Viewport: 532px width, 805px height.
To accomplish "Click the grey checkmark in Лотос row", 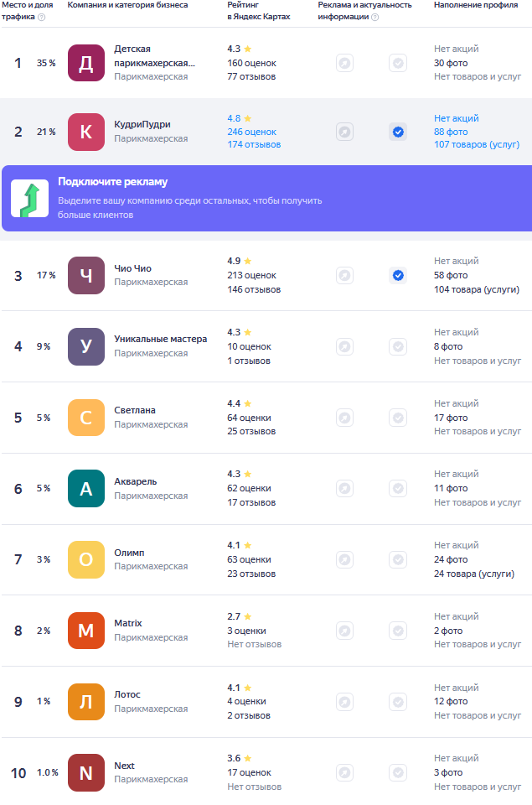I will point(398,702).
